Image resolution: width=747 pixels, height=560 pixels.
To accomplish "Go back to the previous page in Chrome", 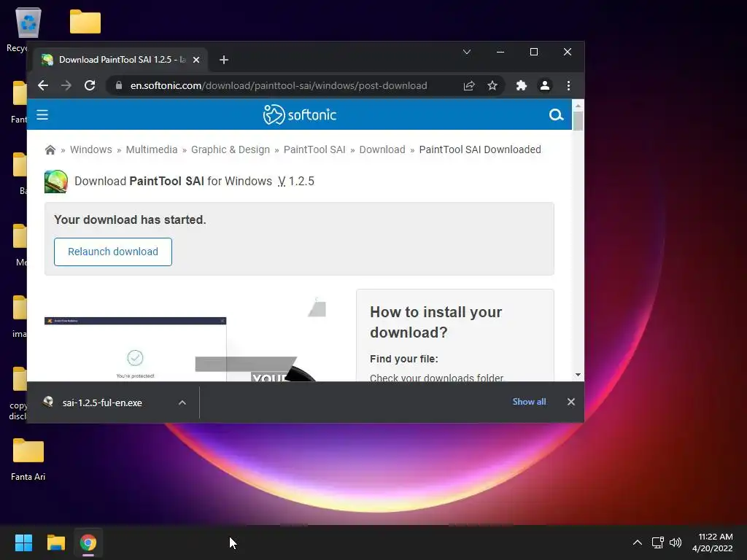I will (43, 86).
